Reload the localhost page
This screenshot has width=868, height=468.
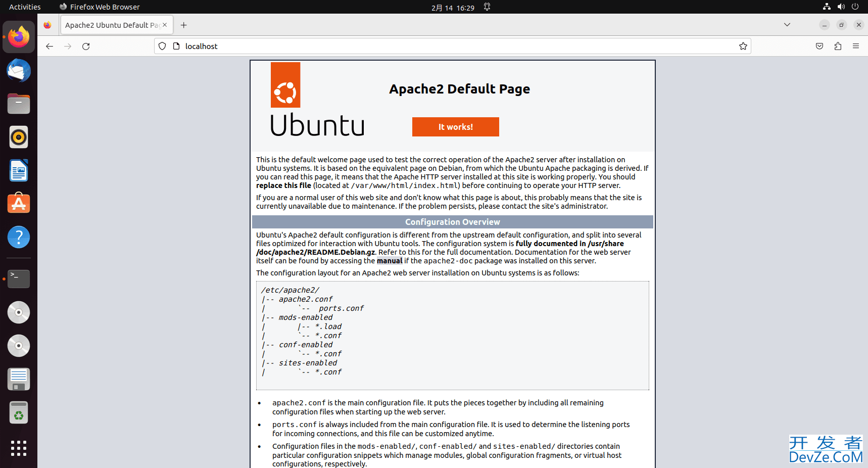(86, 46)
